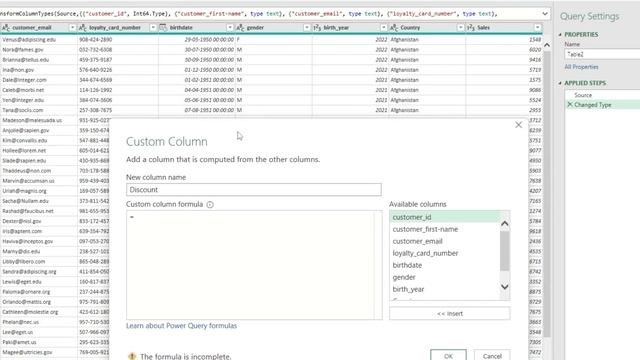Screen dimensions: 640x360
Task: Click the Country column type icon
Action: pos(394,28)
